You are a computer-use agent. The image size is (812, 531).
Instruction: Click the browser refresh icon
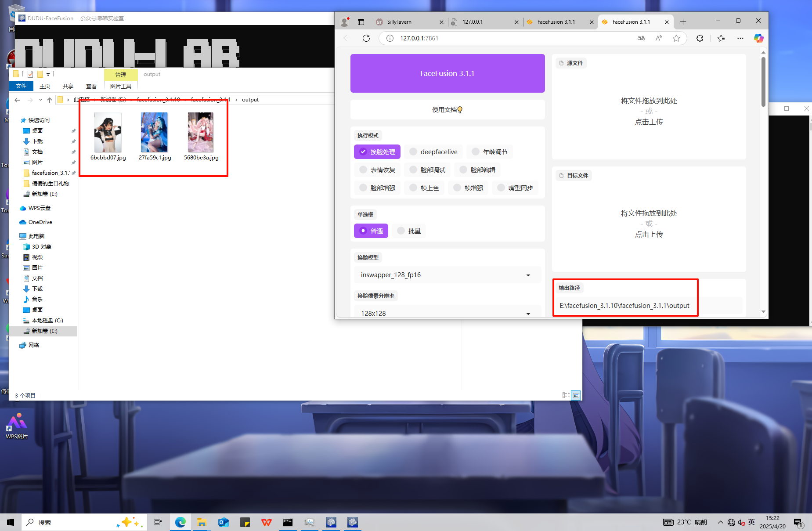tap(366, 38)
